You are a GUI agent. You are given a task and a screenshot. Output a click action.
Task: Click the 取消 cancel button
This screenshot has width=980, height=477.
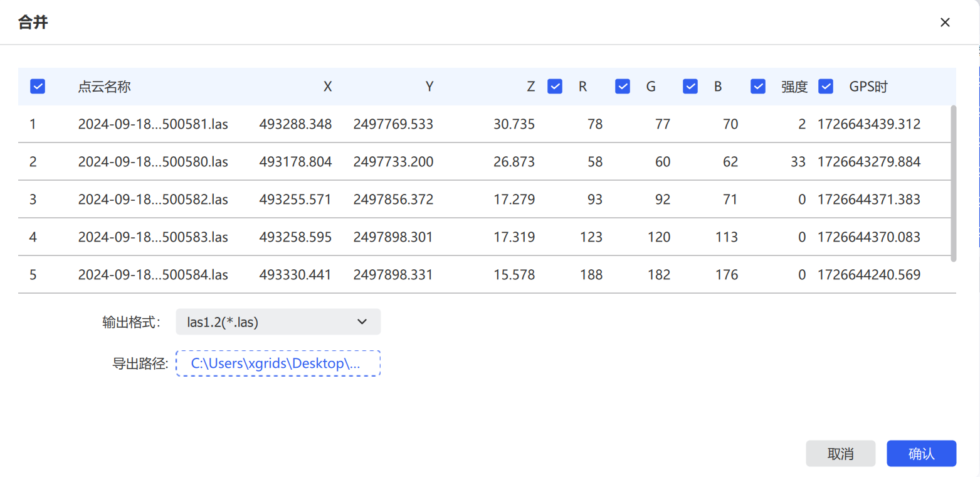(840, 454)
